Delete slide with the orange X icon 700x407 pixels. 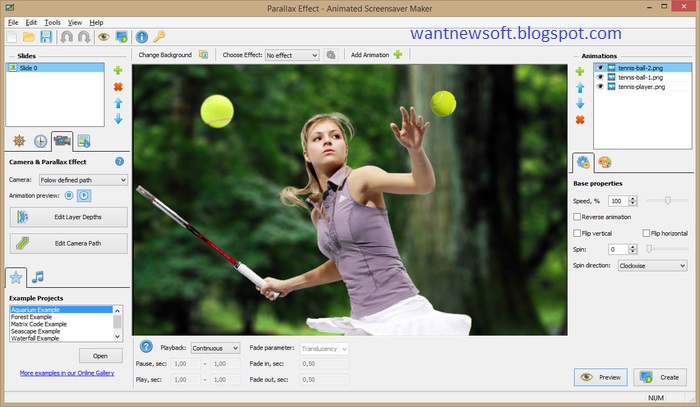[118, 87]
